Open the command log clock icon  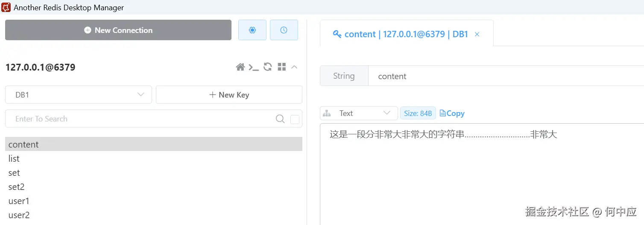pos(284,30)
